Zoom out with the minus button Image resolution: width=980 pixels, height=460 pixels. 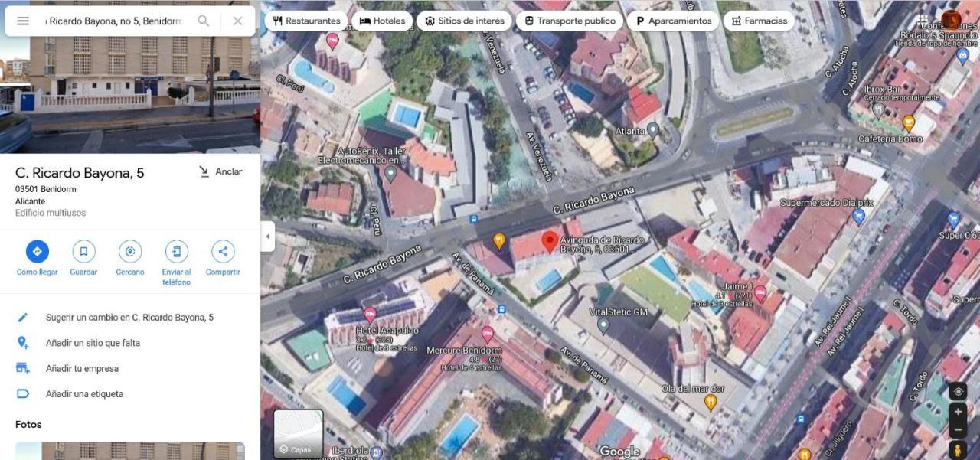(958, 429)
